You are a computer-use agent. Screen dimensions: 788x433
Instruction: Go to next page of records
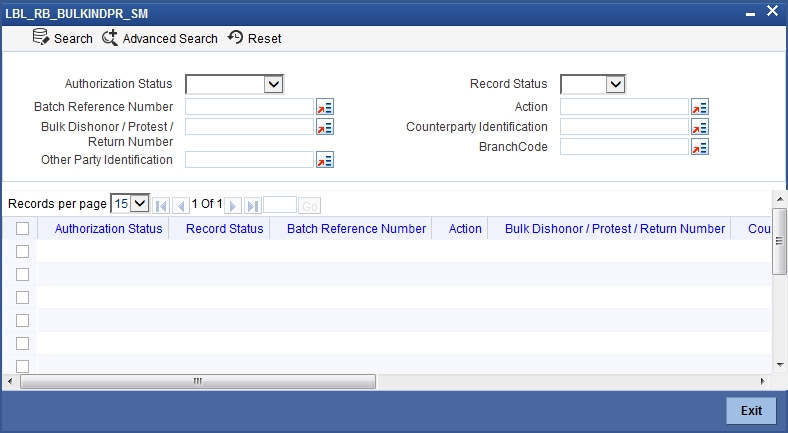tap(233, 205)
